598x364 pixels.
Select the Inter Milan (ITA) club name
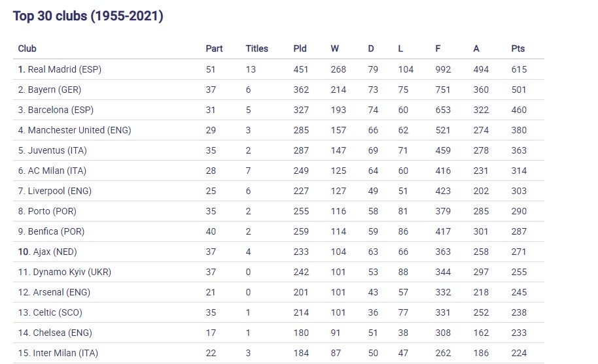point(63,353)
